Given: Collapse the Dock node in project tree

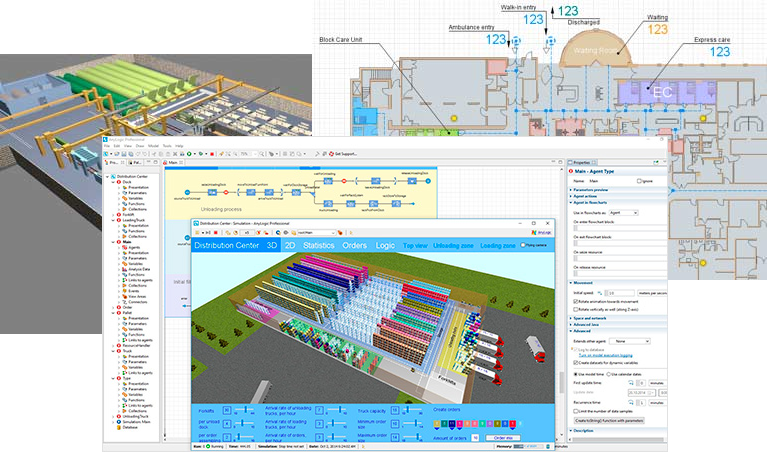Looking at the screenshot, I should [113, 182].
